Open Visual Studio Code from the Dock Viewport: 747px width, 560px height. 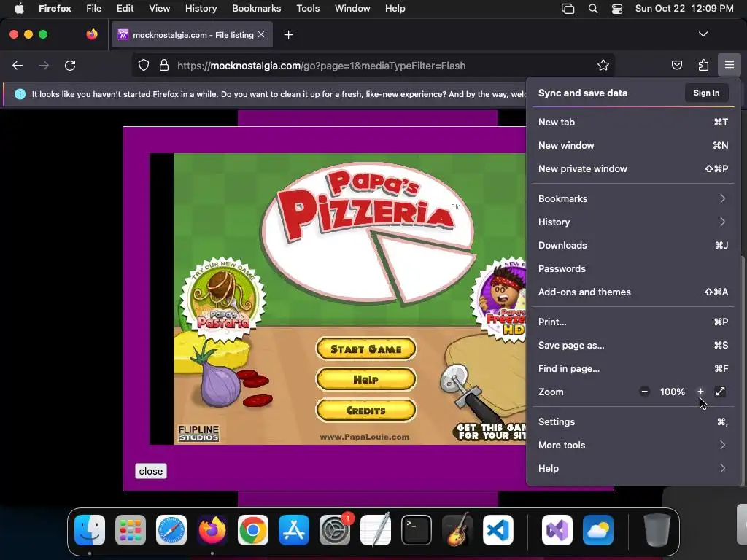[x=498, y=530]
